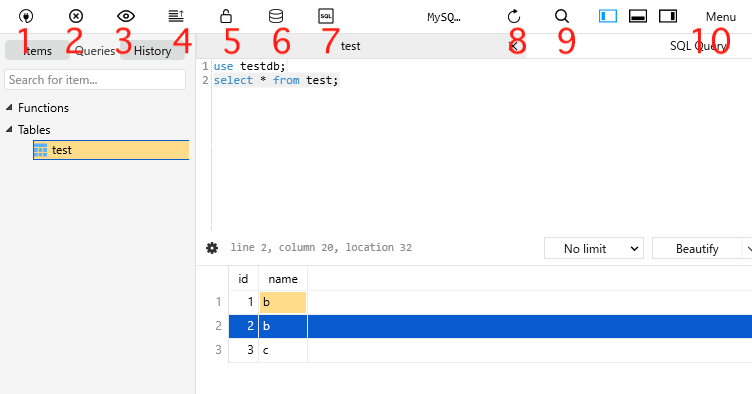Screen dimensions: 752x394
Task: Click the disconnect circled-X icon
Action: pyautogui.click(x=76, y=16)
